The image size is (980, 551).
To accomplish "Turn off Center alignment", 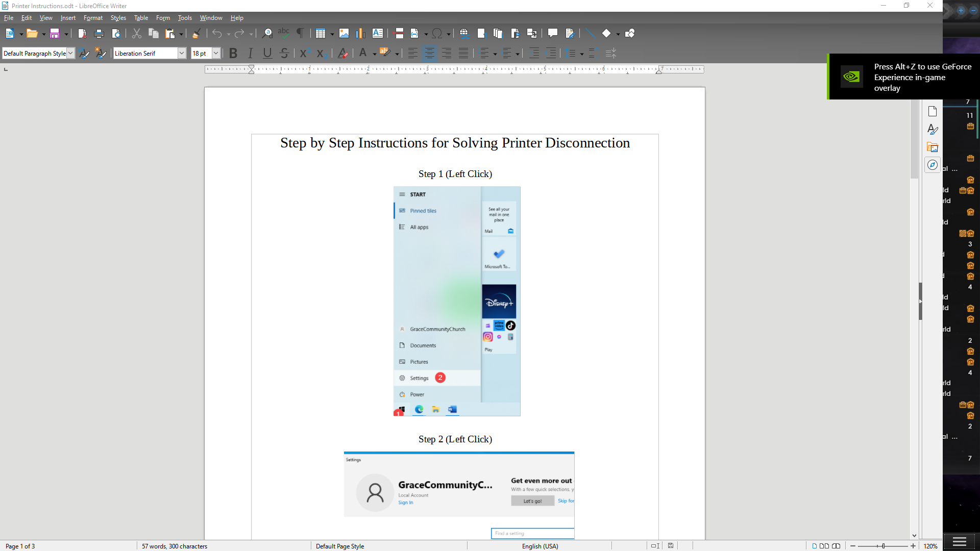I will [x=430, y=53].
